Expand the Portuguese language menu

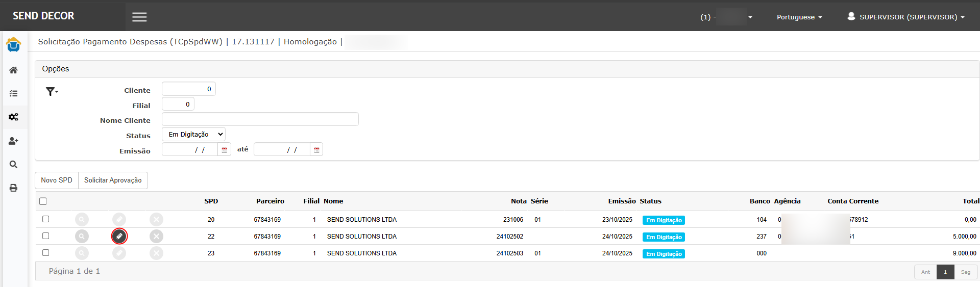coord(799,17)
